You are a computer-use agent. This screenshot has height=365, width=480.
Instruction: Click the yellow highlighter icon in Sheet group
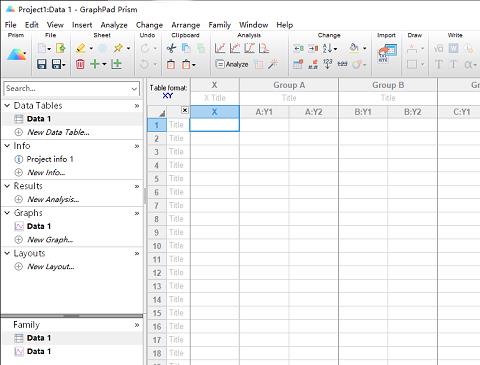(x=80, y=48)
